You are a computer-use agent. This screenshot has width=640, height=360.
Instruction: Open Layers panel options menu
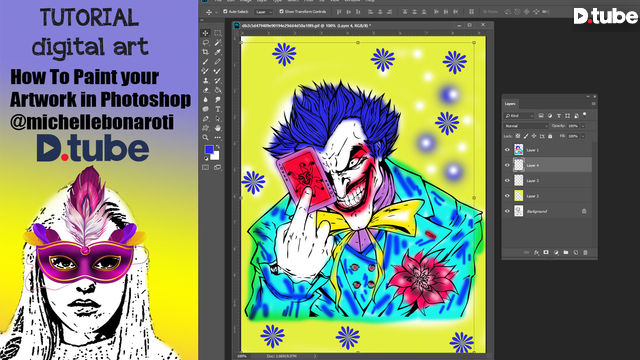[x=593, y=104]
